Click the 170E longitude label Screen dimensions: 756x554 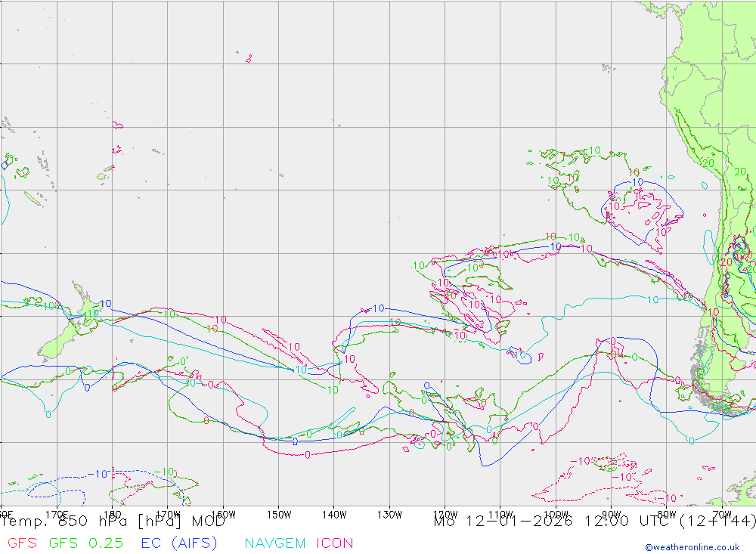click(x=57, y=514)
